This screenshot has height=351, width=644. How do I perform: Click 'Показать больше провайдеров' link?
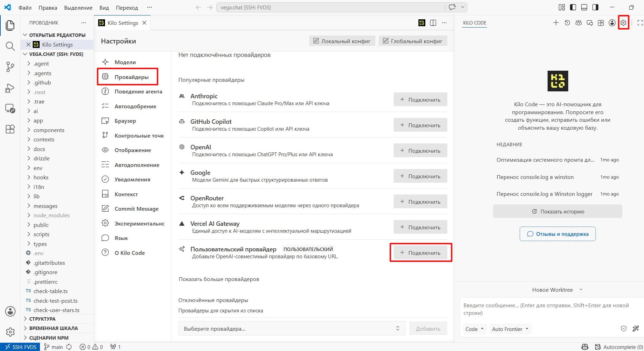(219, 279)
